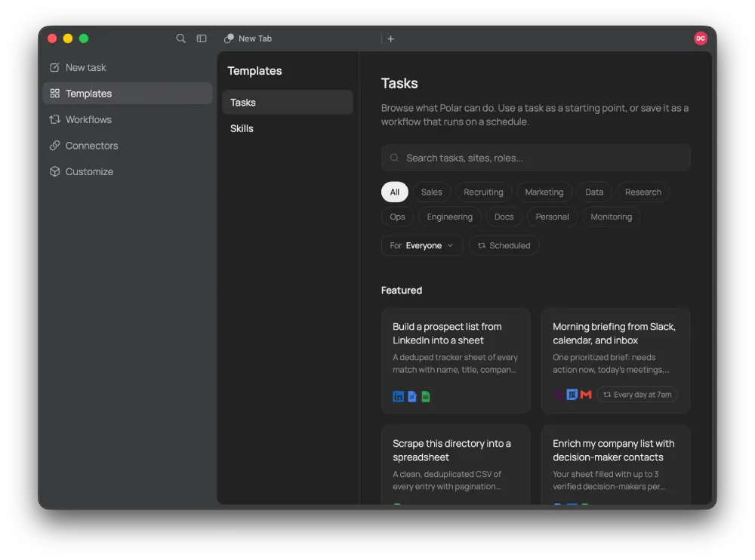755x560 pixels.
Task: Click the Tasks page heading
Action: (399, 83)
